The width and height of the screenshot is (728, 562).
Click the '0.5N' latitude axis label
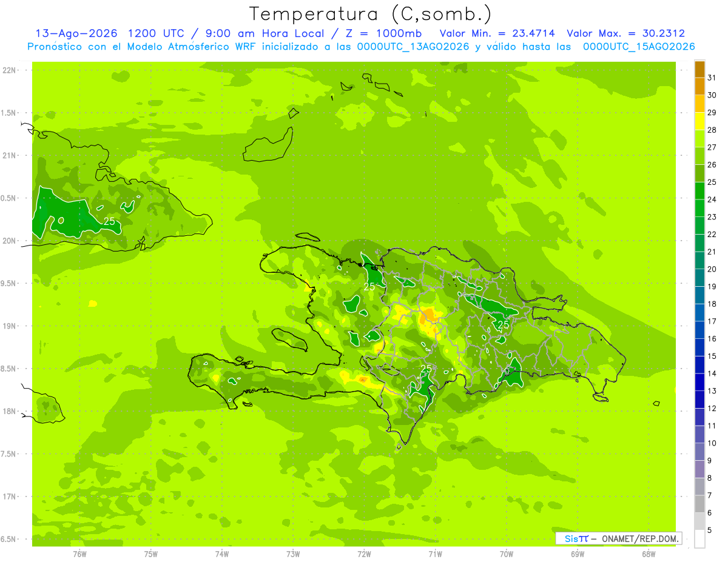pos(9,198)
